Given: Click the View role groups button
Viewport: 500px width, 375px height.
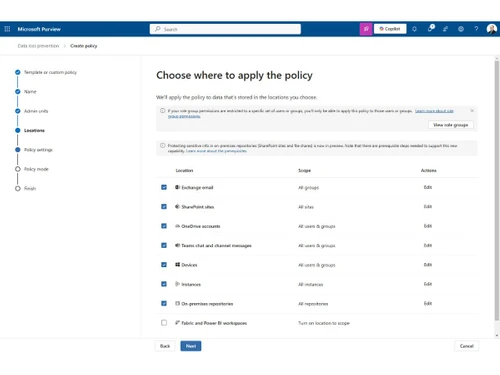Looking at the screenshot, I should (x=451, y=125).
